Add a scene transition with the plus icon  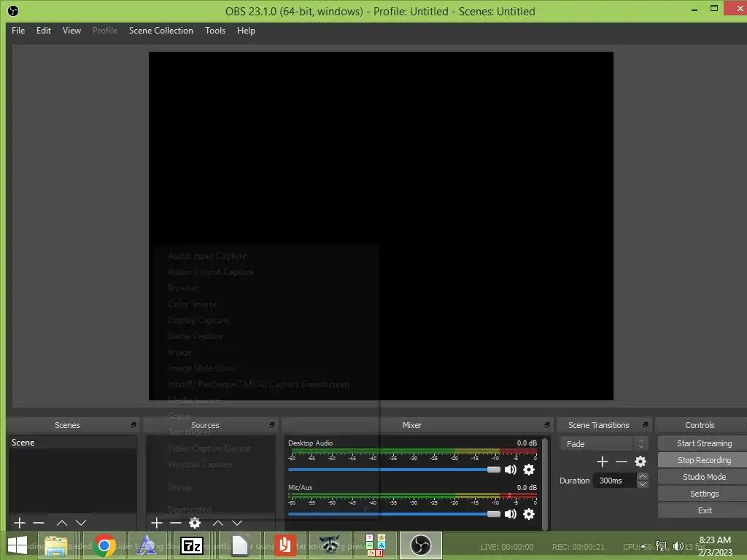pos(602,462)
